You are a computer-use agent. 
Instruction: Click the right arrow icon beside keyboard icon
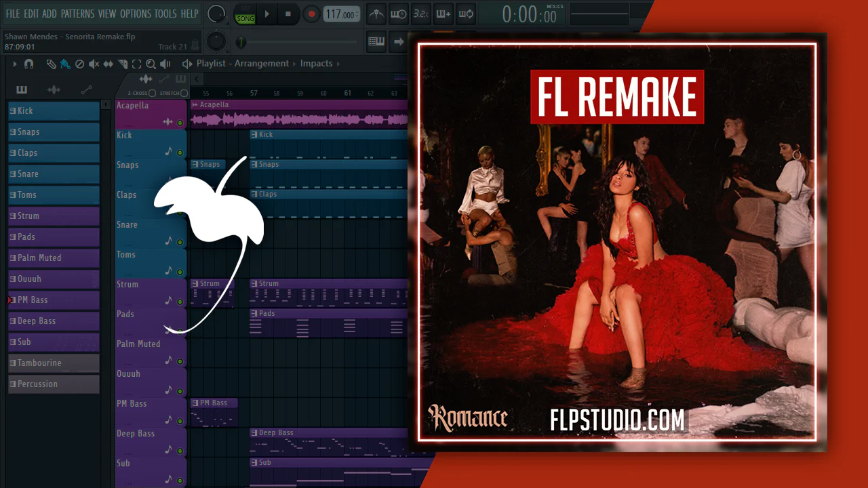click(x=399, y=41)
